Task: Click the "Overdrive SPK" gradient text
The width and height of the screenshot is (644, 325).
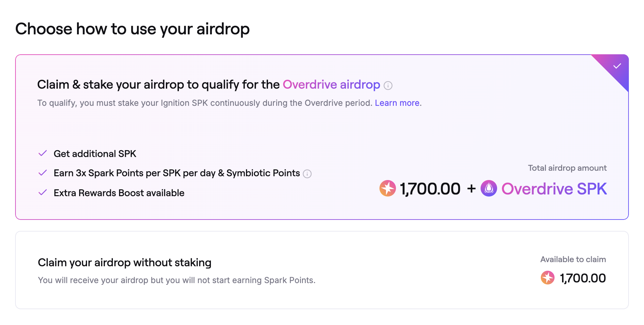Action: (x=554, y=189)
